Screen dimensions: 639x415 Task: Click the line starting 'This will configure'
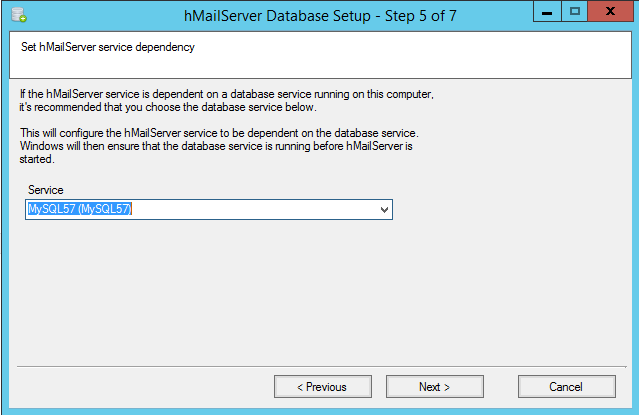pos(218,133)
